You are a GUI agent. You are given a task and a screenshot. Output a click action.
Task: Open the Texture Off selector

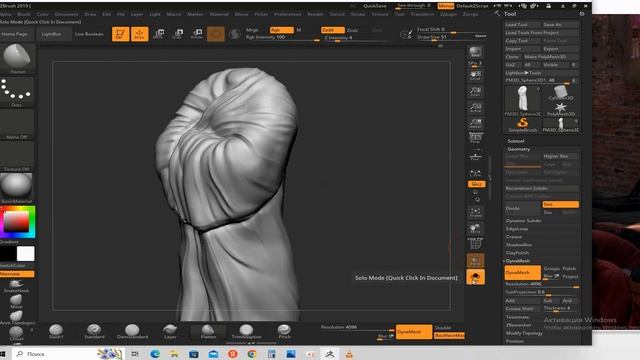pos(16,156)
